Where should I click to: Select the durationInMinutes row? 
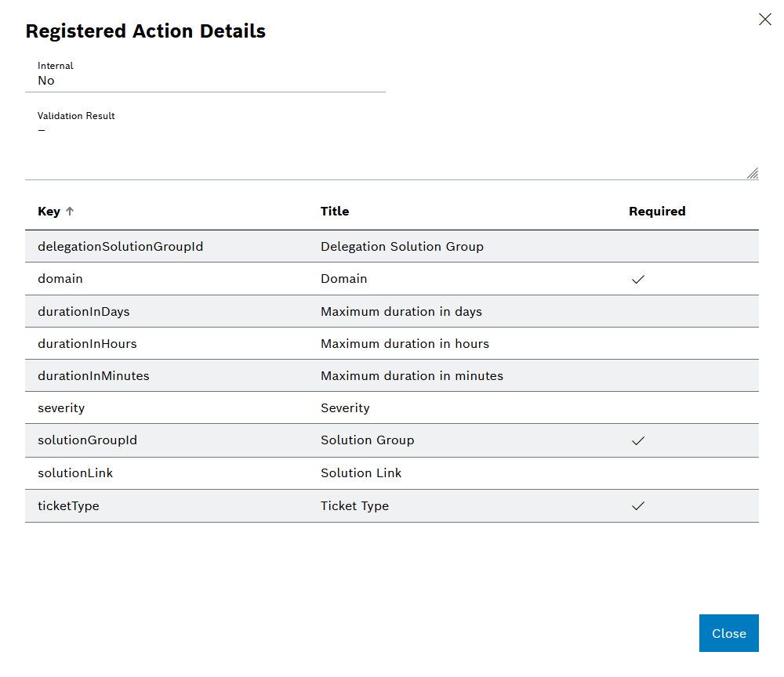[314, 375]
